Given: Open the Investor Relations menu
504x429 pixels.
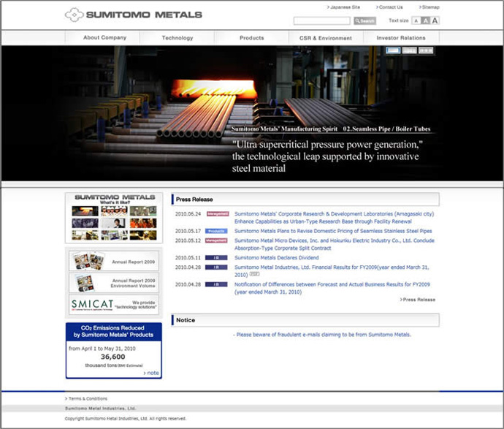Looking at the screenshot, I should [401, 37].
